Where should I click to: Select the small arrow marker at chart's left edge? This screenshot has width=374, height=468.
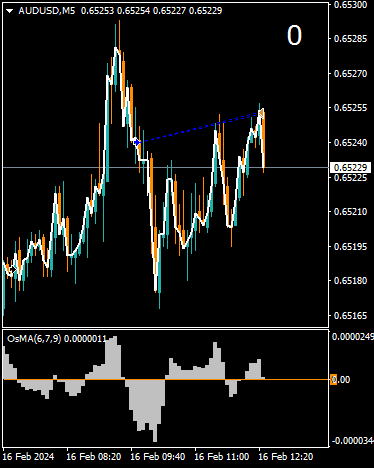click(12, 269)
